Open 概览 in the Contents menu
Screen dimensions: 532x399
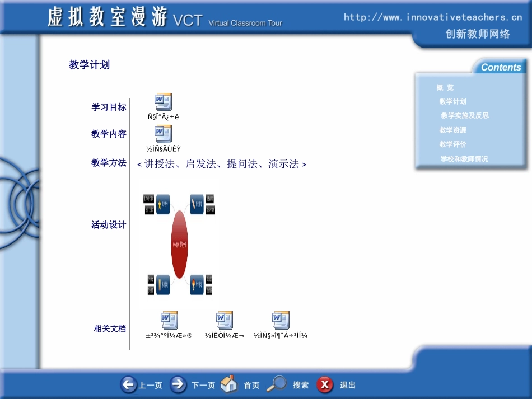(x=445, y=87)
